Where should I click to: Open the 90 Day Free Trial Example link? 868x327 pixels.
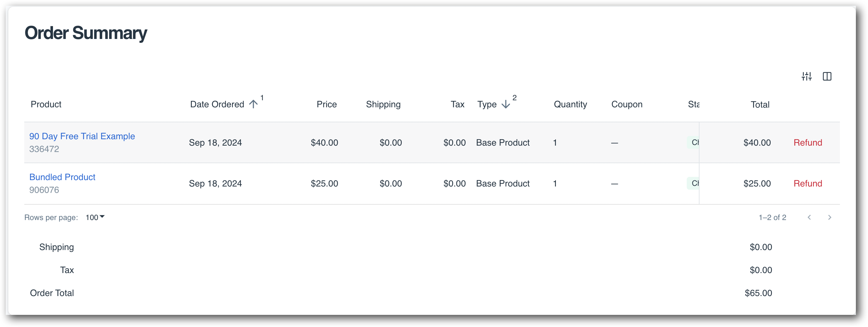[82, 136]
